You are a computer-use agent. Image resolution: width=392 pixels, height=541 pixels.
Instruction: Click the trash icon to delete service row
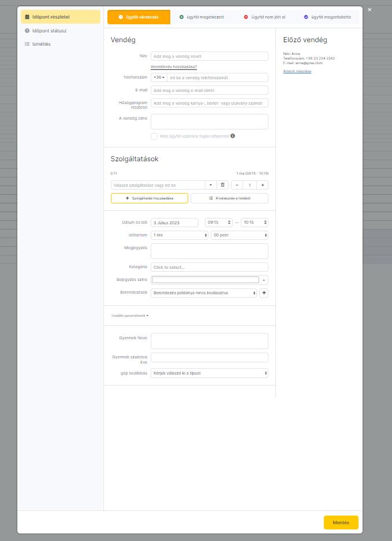coord(222,185)
